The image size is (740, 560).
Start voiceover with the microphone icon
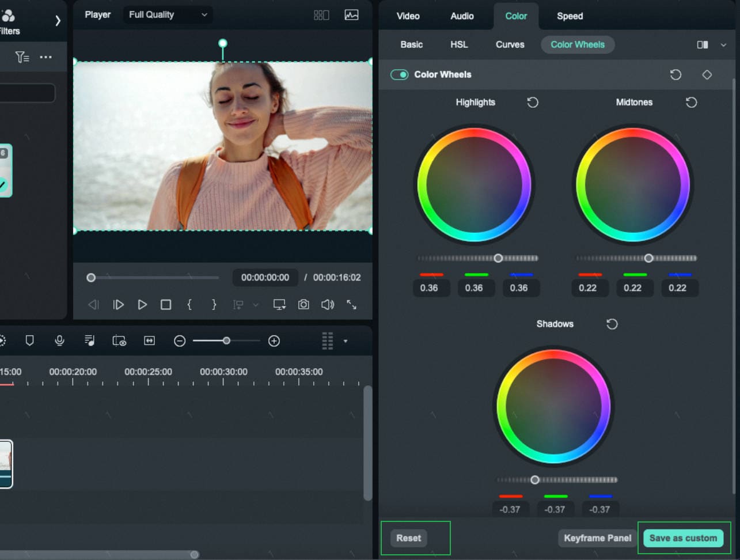tap(59, 340)
